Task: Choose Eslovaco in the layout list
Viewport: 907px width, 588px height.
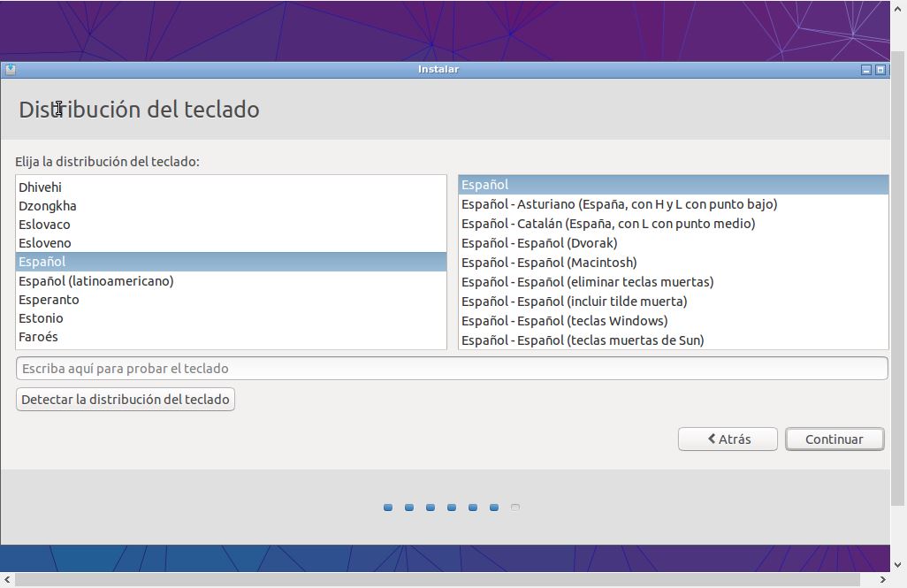Action: pyautogui.click(x=44, y=225)
